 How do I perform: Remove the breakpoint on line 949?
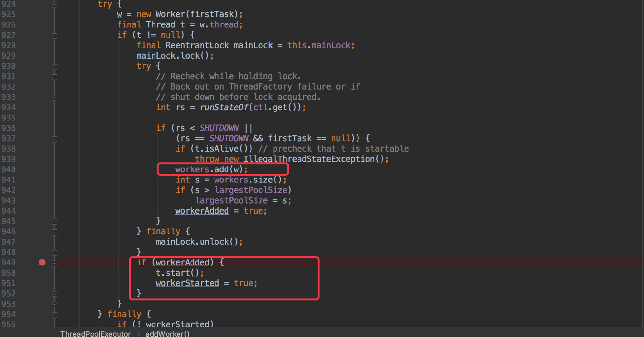pyautogui.click(x=42, y=262)
